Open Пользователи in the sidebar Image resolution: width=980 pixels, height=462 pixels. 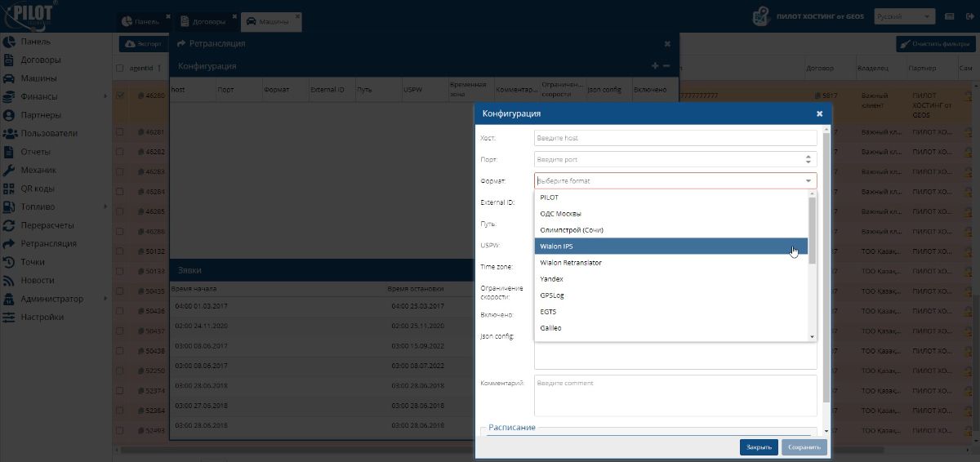(49, 133)
